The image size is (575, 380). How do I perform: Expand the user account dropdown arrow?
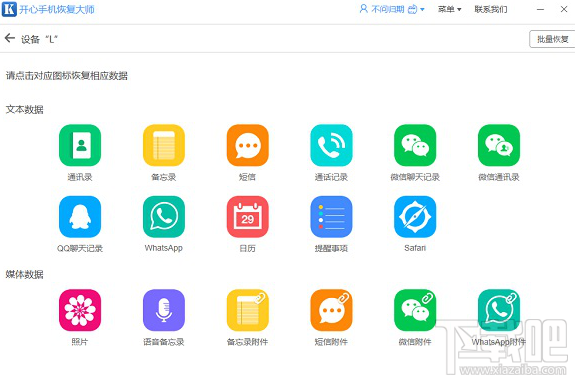click(422, 10)
